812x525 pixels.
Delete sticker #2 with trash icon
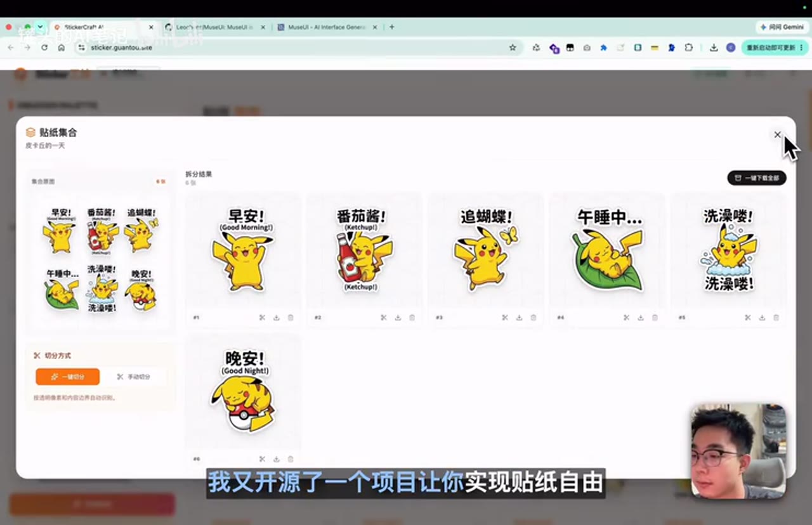(x=412, y=318)
